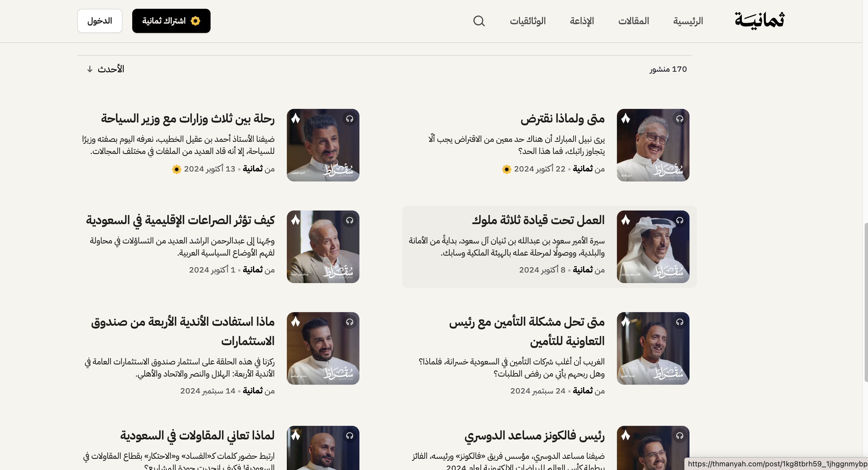Click thumbnail of متى ولماذا نقترض episode
The image size is (868, 470).
point(653,145)
